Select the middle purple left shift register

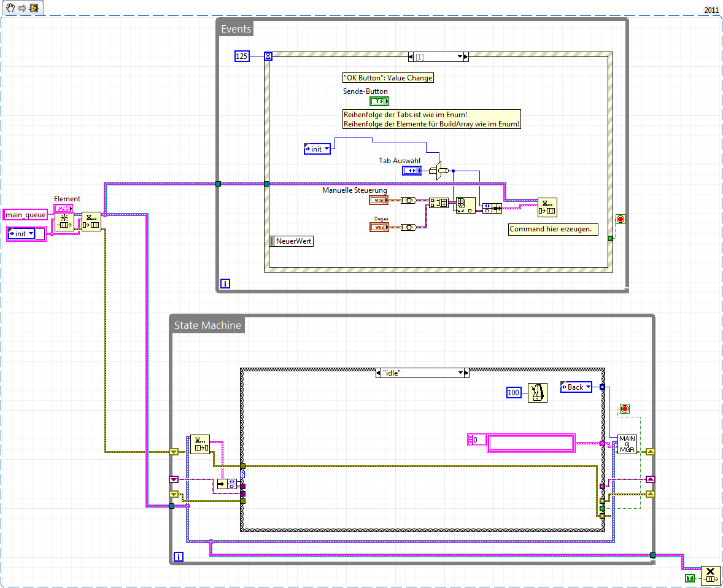tap(173, 479)
